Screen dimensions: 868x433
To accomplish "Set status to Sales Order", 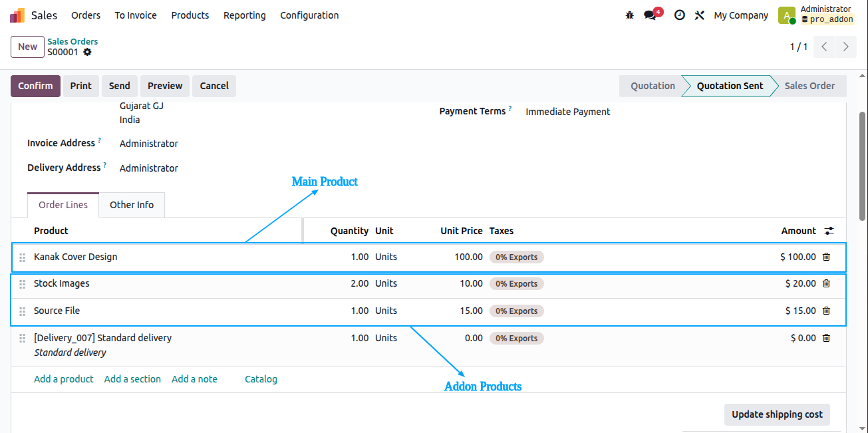I will (x=809, y=86).
